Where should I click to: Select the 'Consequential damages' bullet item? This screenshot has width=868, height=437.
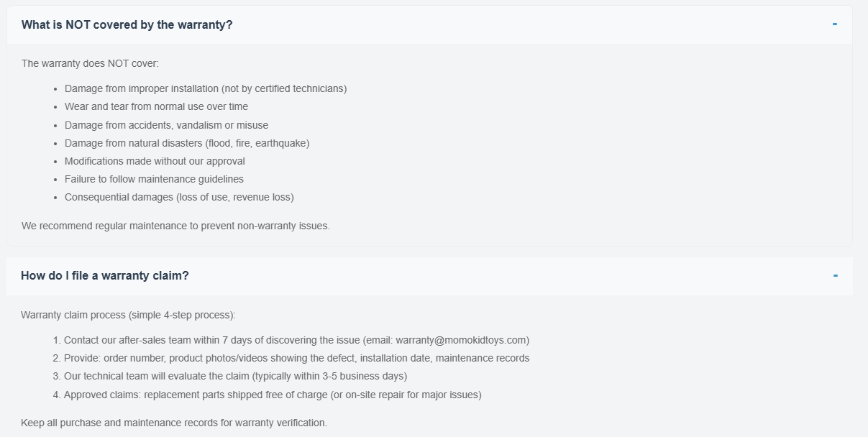(179, 198)
